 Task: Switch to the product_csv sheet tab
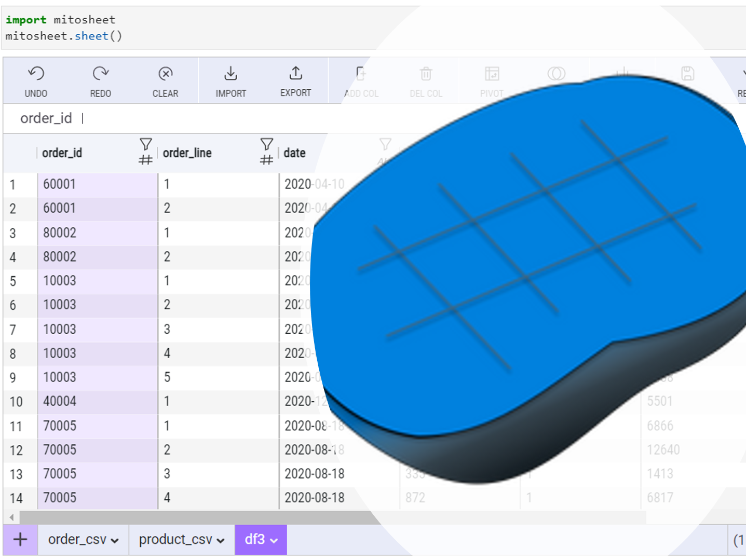(x=175, y=540)
